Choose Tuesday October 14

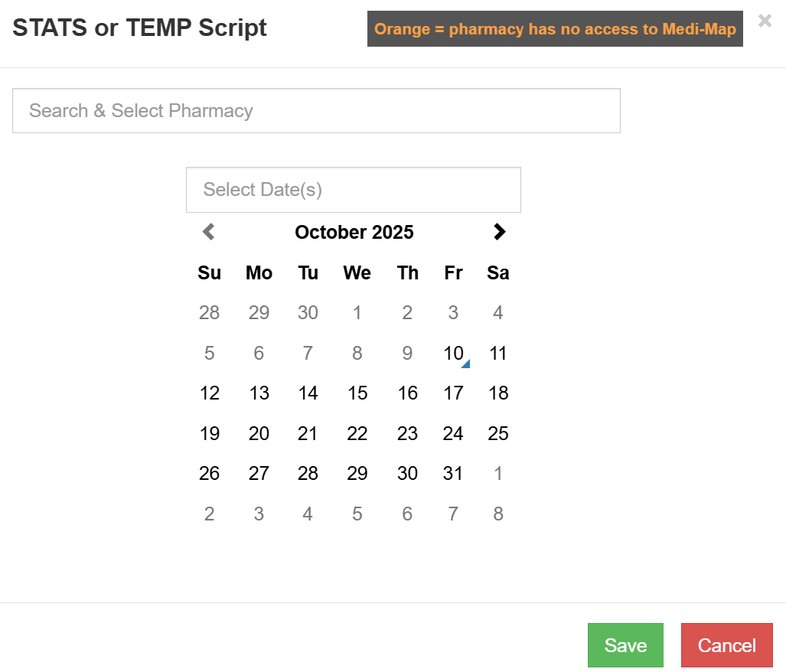point(308,393)
